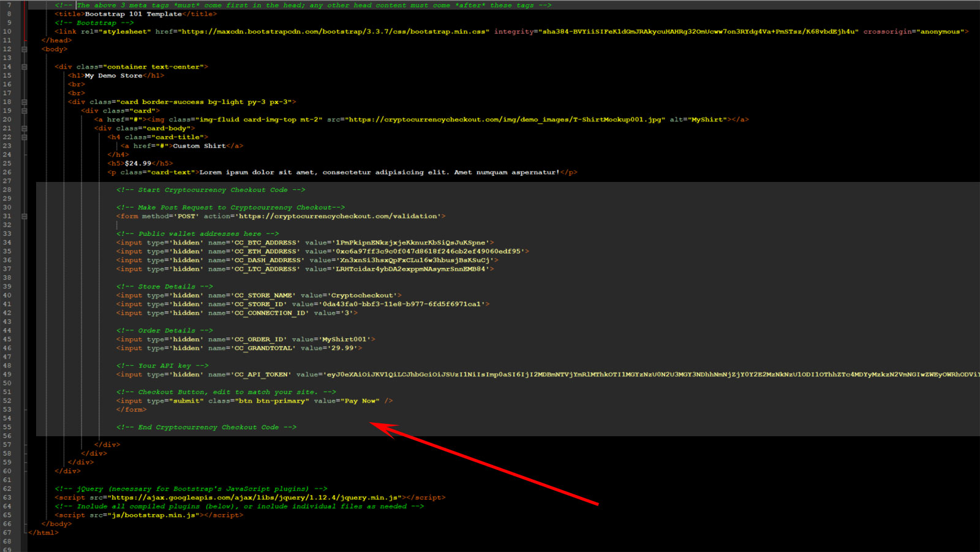Click the bootstrap.min.css stylesheet URL
Viewport: 980px width, 552px height.
334,31
